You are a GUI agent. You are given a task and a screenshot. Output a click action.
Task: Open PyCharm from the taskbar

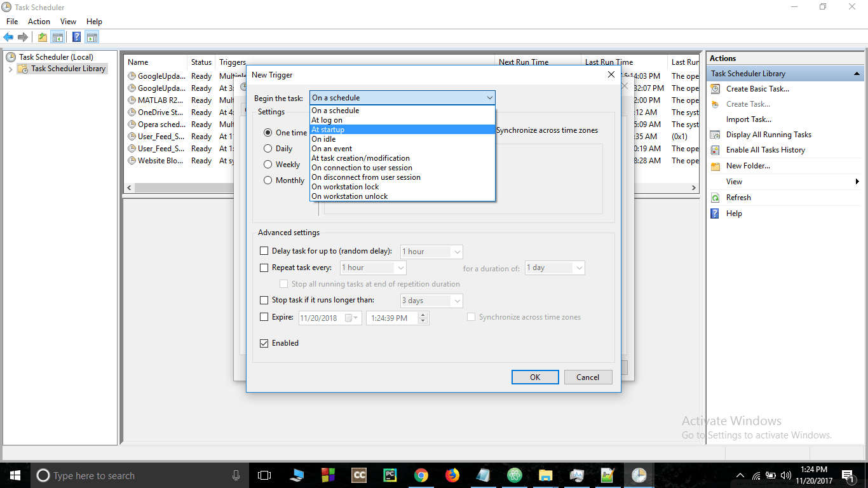click(390, 475)
